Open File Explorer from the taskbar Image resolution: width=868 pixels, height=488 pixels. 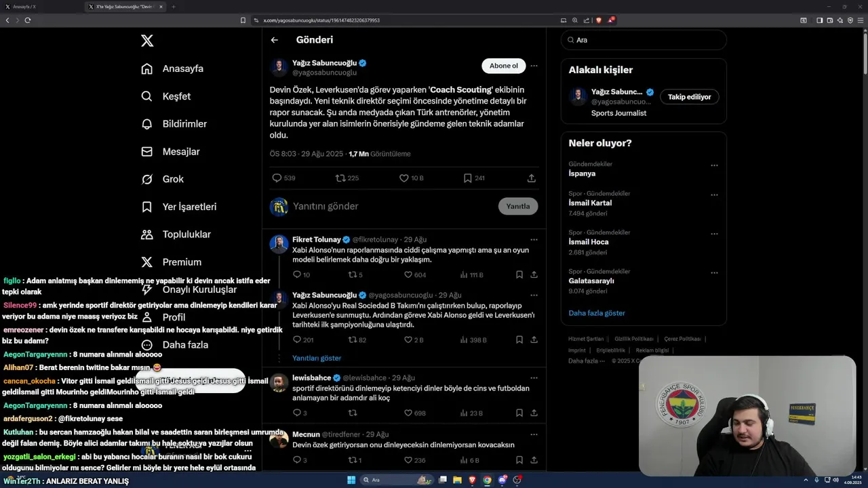pyautogui.click(x=457, y=480)
